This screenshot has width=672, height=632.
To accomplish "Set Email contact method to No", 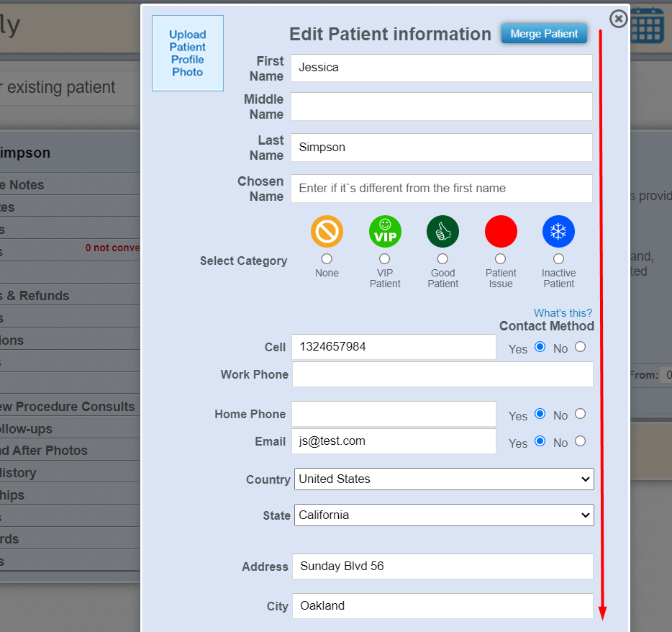I will [580, 441].
